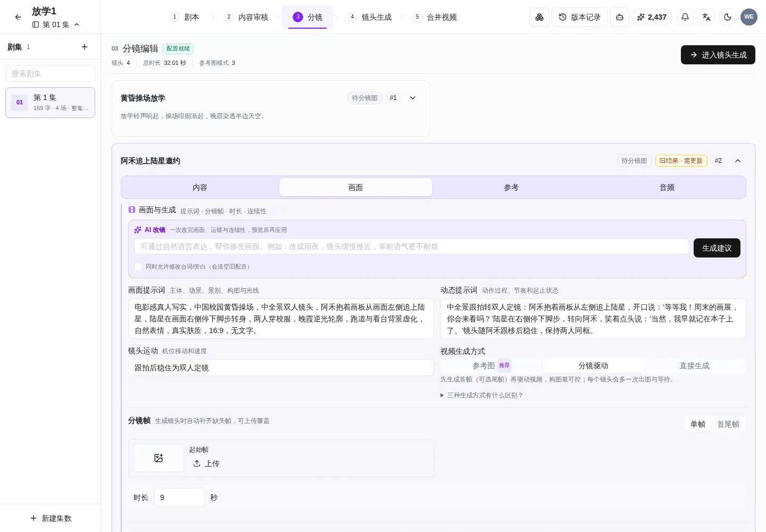766x532 pixels.
Task: Select 直接生成 generation mode
Action: click(x=695, y=365)
